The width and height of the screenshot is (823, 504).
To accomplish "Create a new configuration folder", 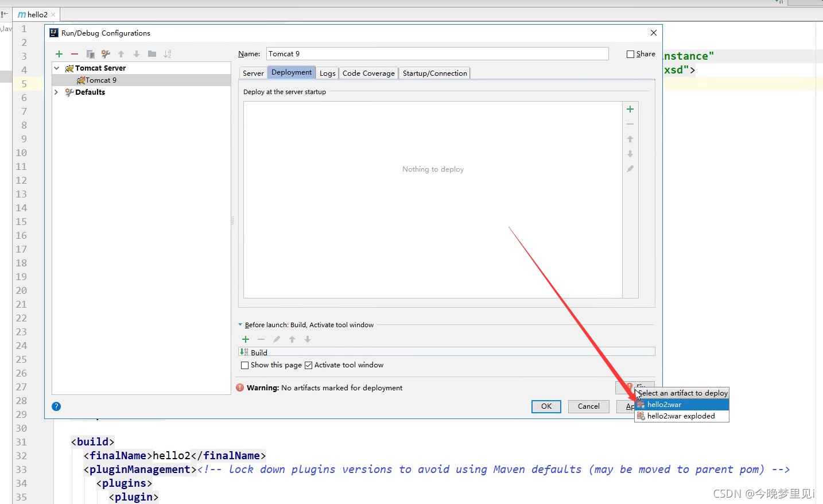I will tap(152, 54).
